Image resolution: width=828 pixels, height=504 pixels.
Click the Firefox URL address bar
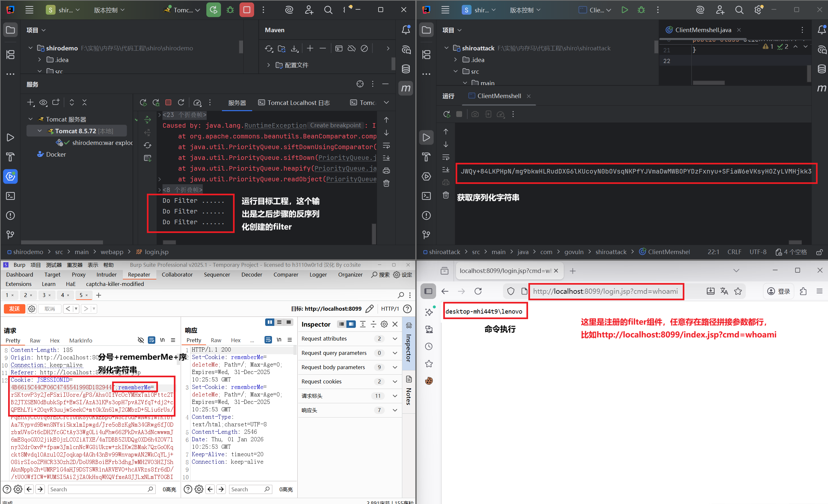[605, 291]
